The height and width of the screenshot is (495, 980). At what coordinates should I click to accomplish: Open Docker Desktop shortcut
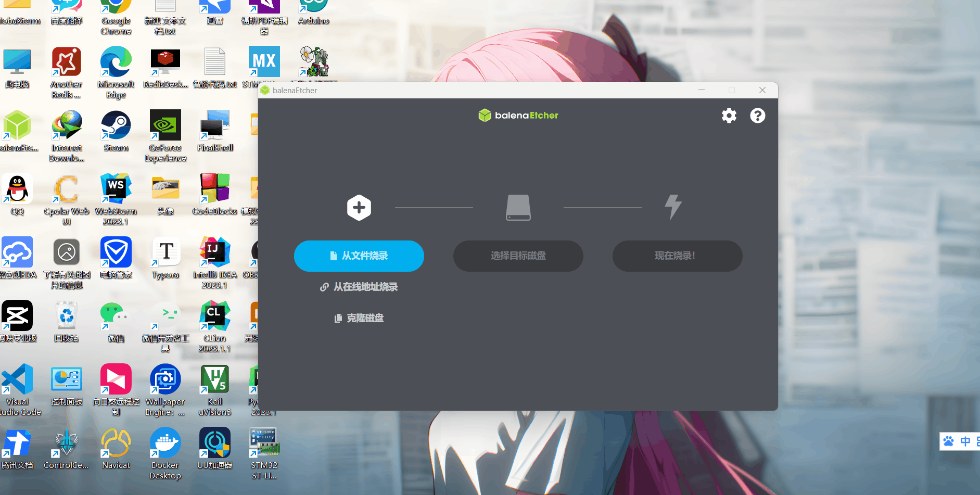coord(166,453)
